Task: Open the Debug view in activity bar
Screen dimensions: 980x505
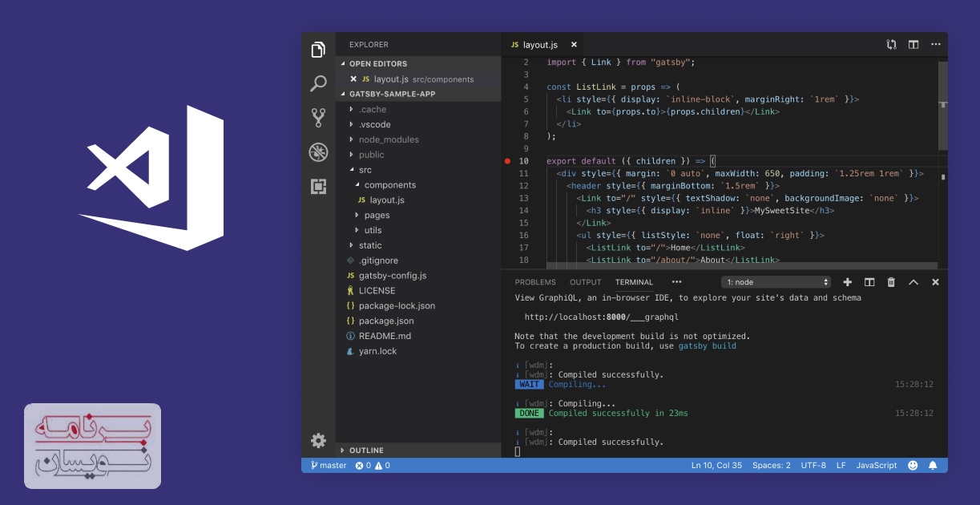Action: point(318,152)
